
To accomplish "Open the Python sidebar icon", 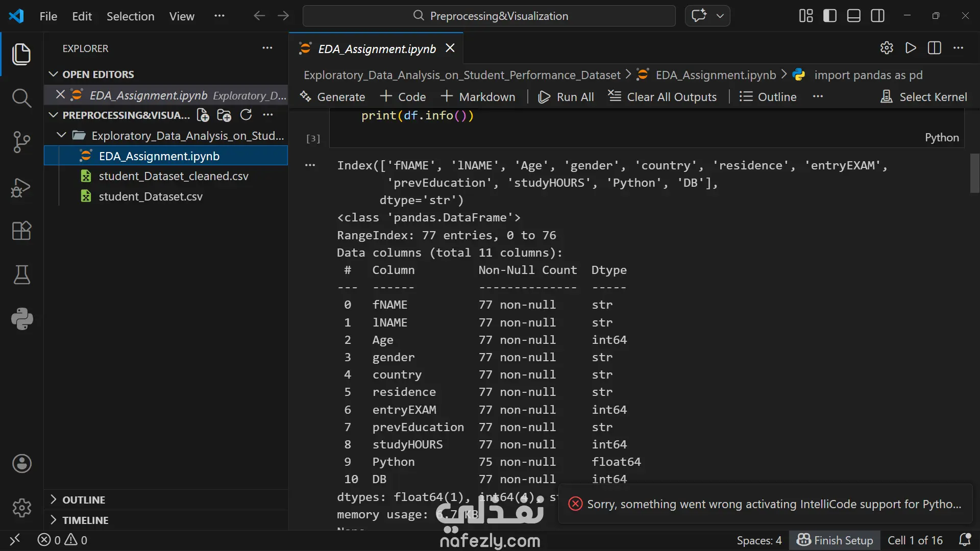I will pyautogui.click(x=21, y=319).
